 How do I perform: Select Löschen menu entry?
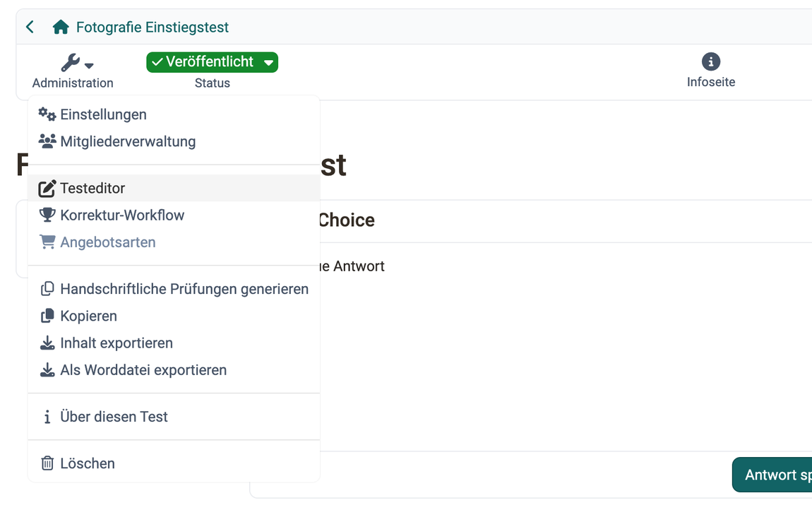(x=174, y=463)
